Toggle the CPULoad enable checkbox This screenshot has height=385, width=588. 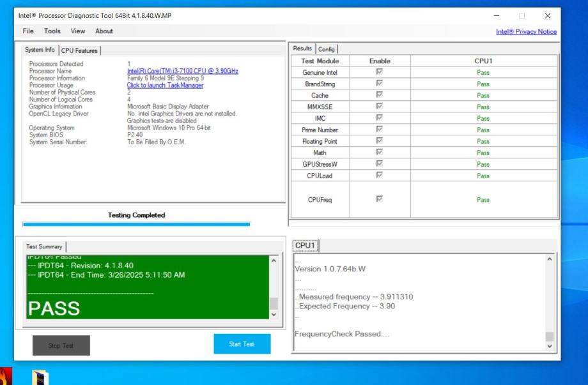(380, 175)
